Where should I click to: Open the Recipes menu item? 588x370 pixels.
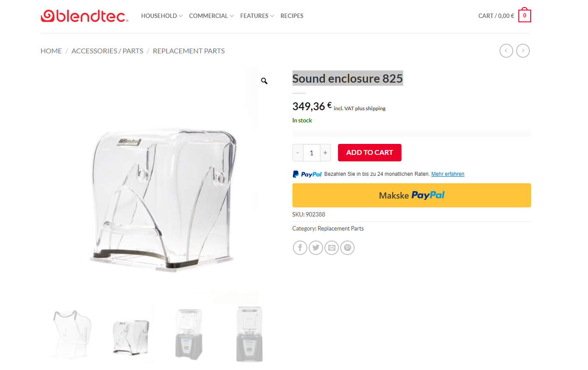pos(292,16)
